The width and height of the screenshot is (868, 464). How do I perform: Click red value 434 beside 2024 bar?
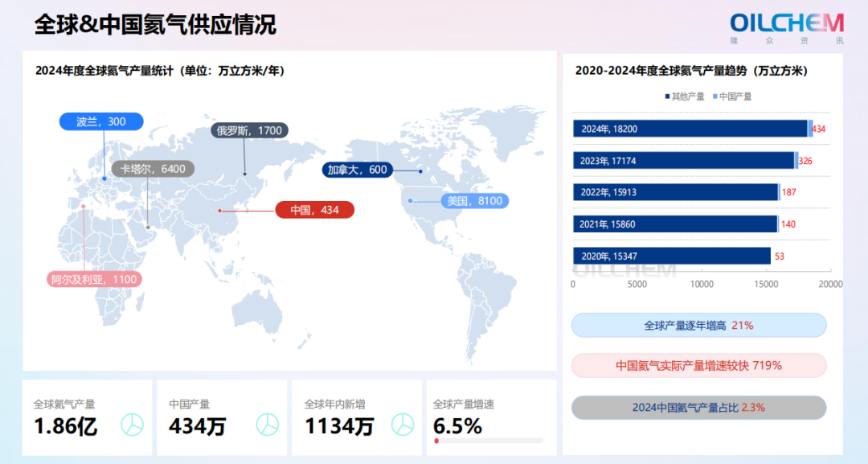[818, 129]
